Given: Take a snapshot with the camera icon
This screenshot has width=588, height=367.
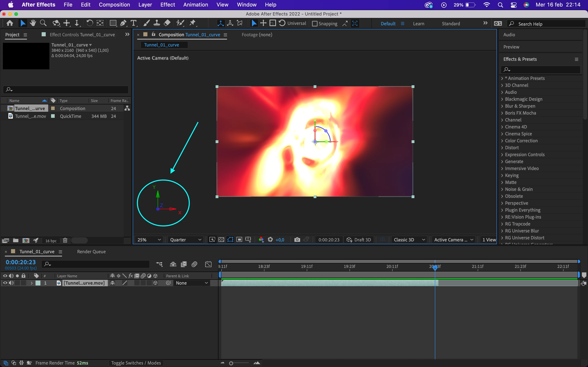Looking at the screenshot, I should click(297, 240).
